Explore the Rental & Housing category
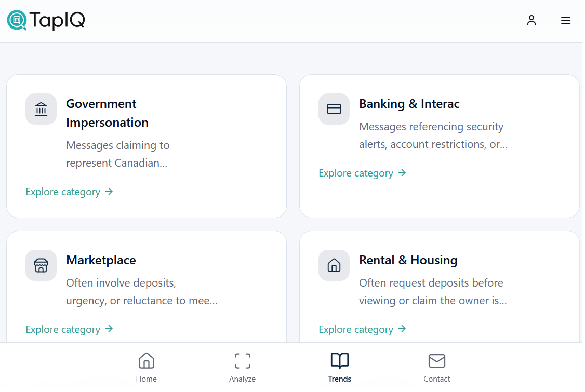Image resolution: width=585 pixels, height=392 pixels. pos(356,329)
